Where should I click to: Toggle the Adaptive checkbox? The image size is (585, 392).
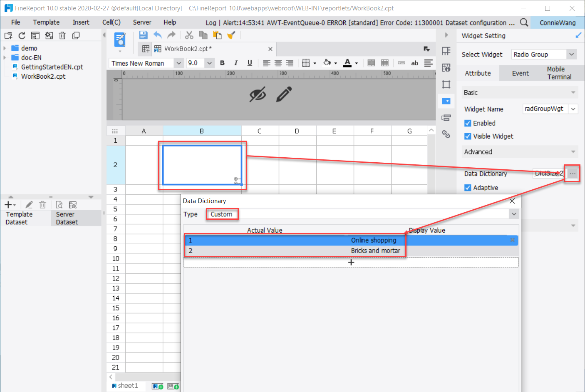467,188
